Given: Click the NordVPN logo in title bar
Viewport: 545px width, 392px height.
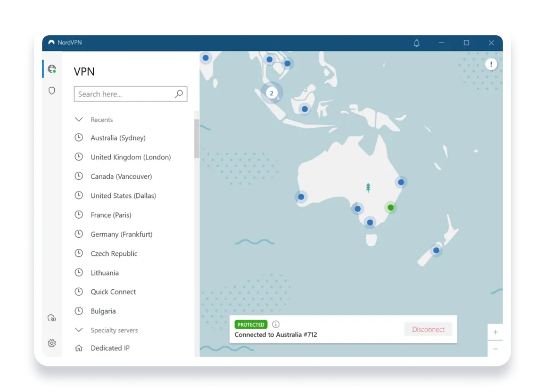Looking at the screenshot, I should click(x=52, y=43).
